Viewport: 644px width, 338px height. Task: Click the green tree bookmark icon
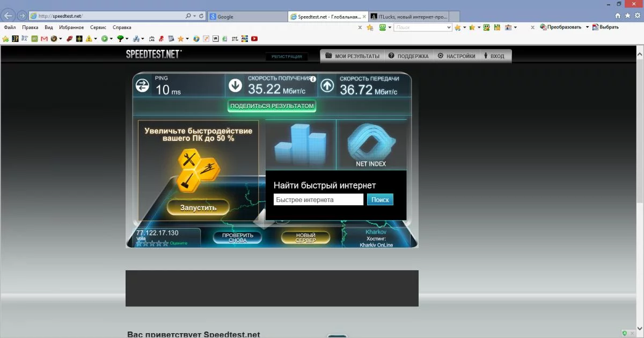[120, 39]
